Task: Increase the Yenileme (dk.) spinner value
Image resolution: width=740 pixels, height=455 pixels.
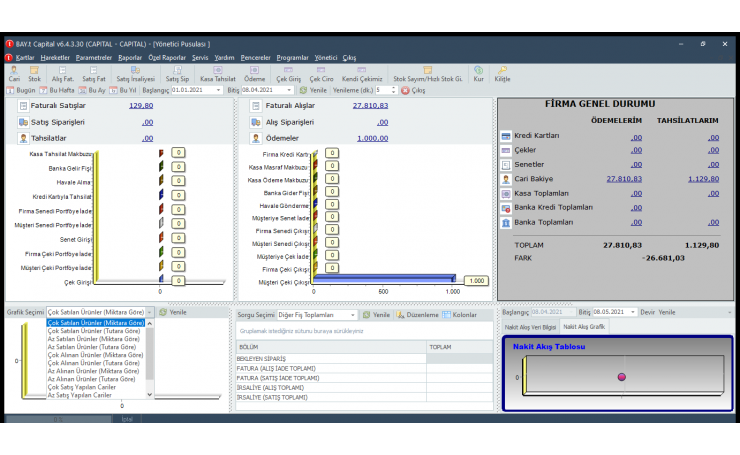Action: (393, 88)
